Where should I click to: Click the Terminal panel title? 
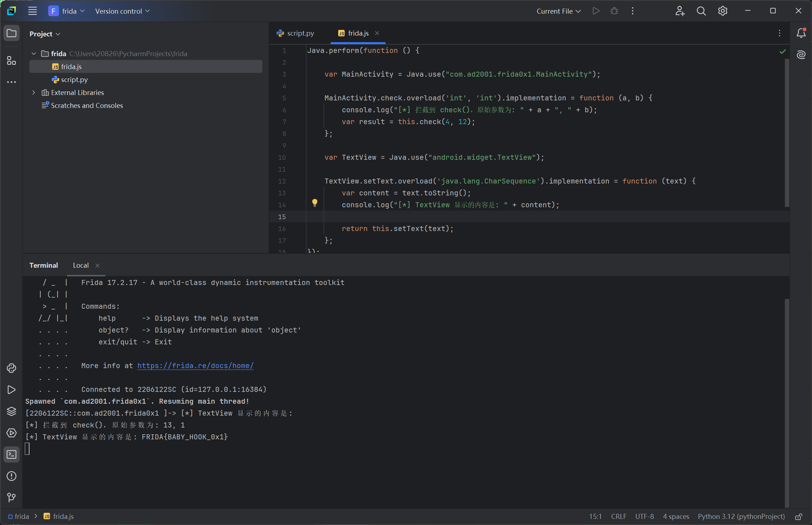44,266
